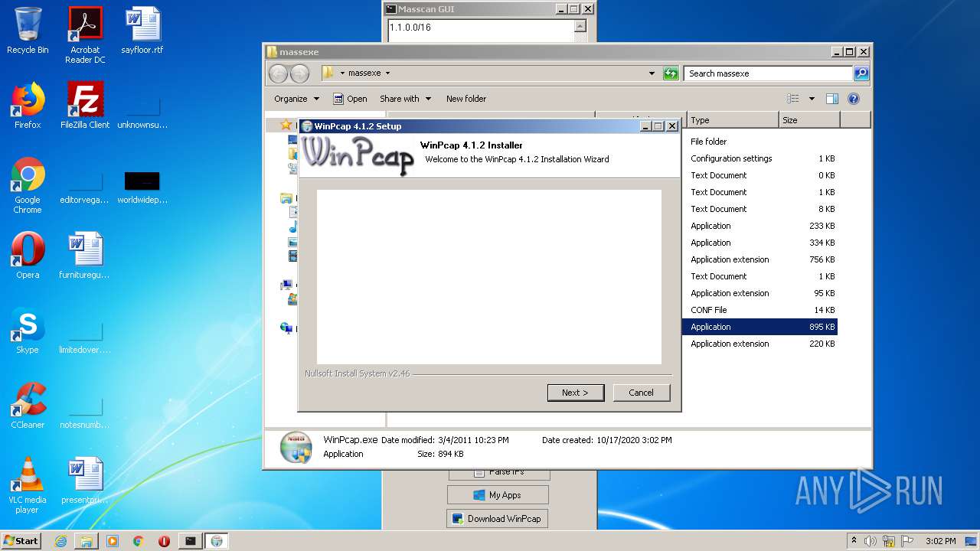Image resolution: width=980 pixels, height=551 pixels.
Task: Open Acrobat Reader DC shortcut
Action: 85,34
